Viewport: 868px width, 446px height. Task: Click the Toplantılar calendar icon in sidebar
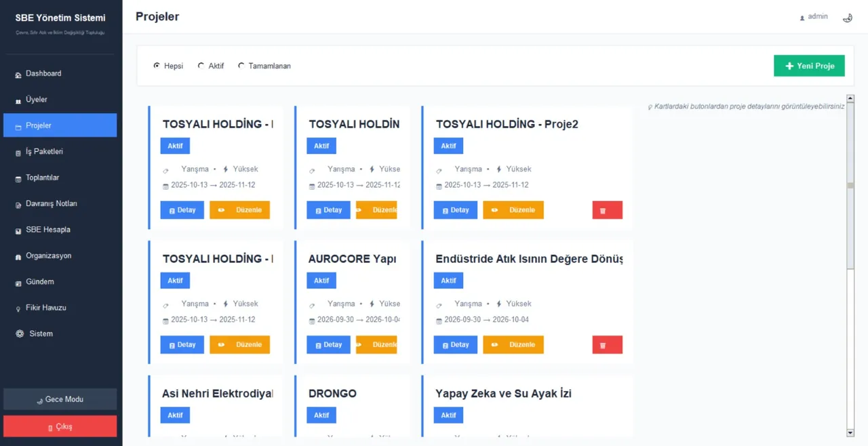point(18,178)
